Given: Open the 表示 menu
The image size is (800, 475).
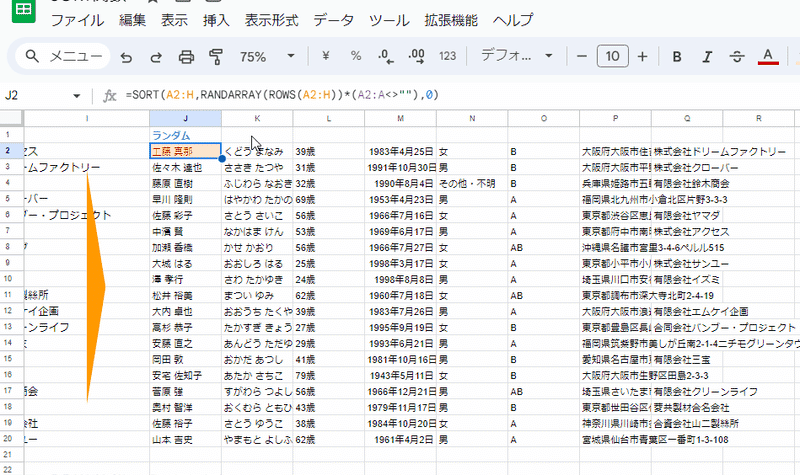Looking at the screenshot, I should coord(174,20).
